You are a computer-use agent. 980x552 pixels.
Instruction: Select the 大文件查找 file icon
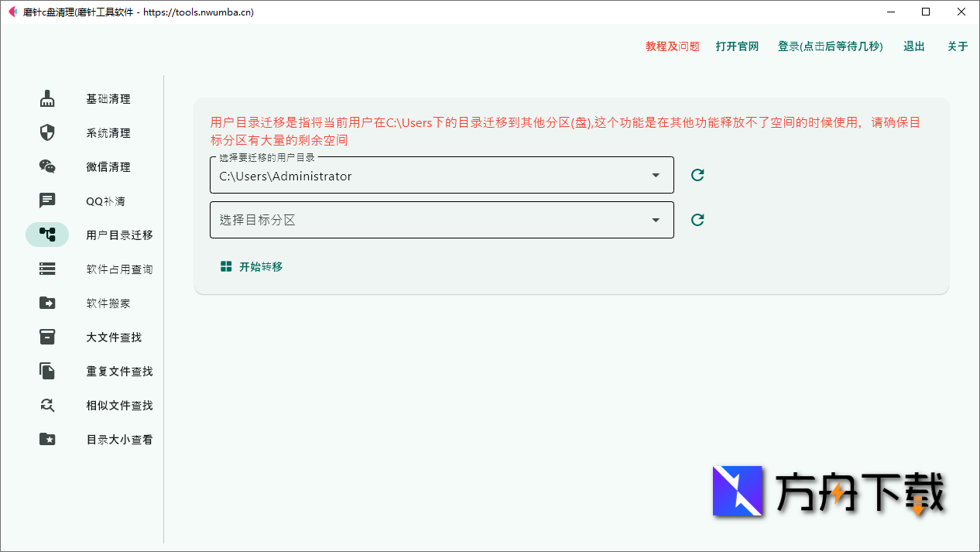click(46, 337)
